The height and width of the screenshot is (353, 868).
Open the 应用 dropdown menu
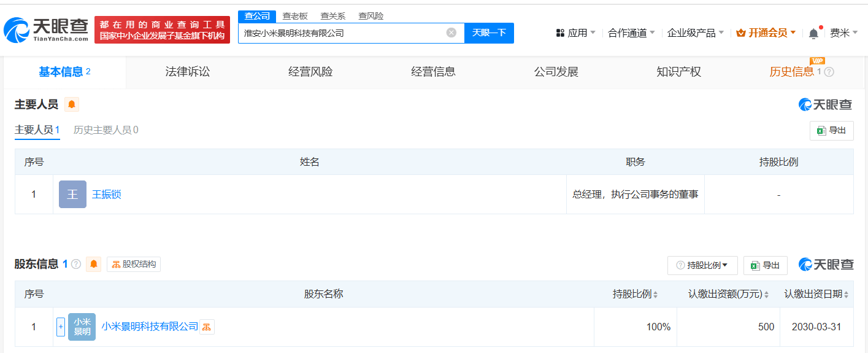pos(575,33)
